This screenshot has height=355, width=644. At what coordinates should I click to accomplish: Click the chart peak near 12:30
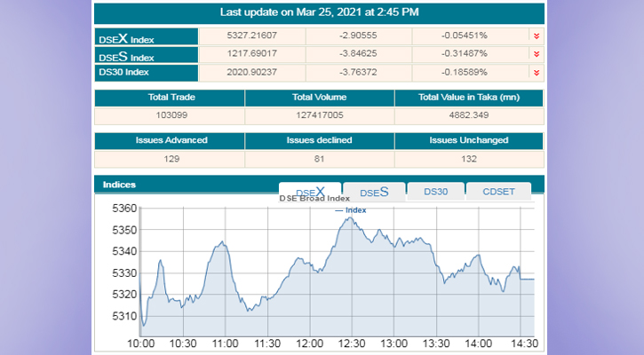tap(351, 218)
